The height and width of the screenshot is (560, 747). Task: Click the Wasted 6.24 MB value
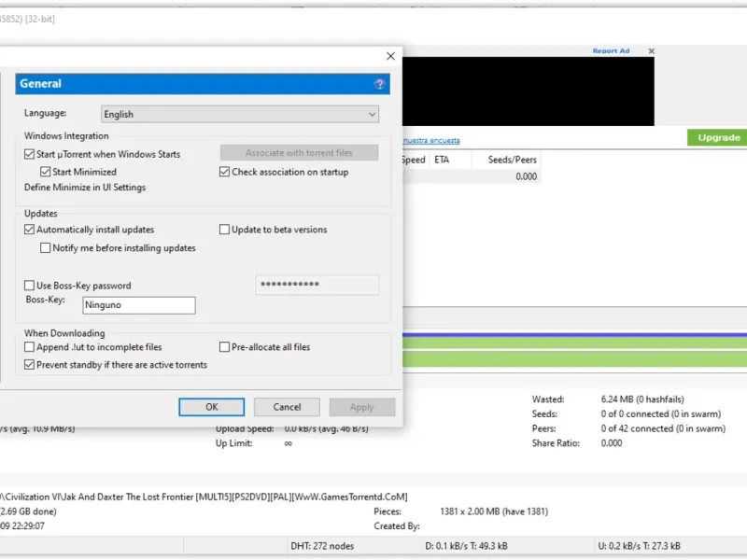coord(642,399)
